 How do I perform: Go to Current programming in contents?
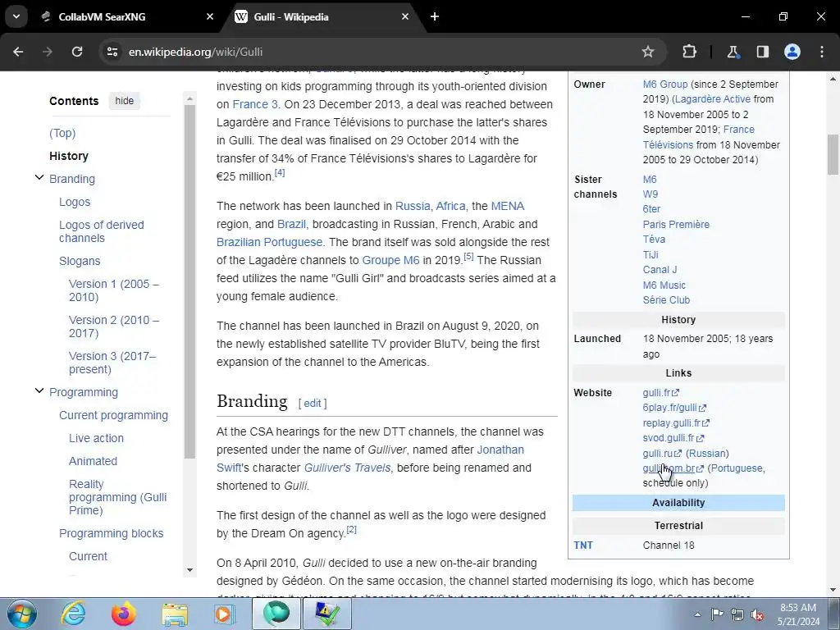(113, 415)
